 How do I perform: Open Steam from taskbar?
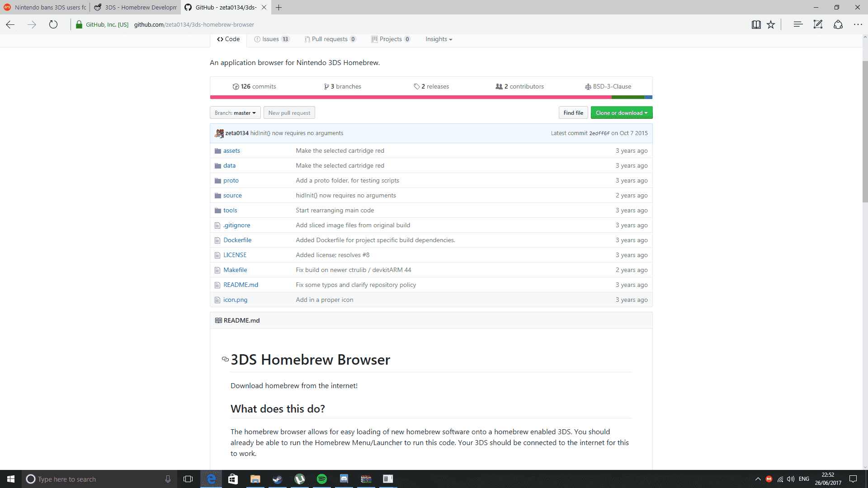[278, 479]
